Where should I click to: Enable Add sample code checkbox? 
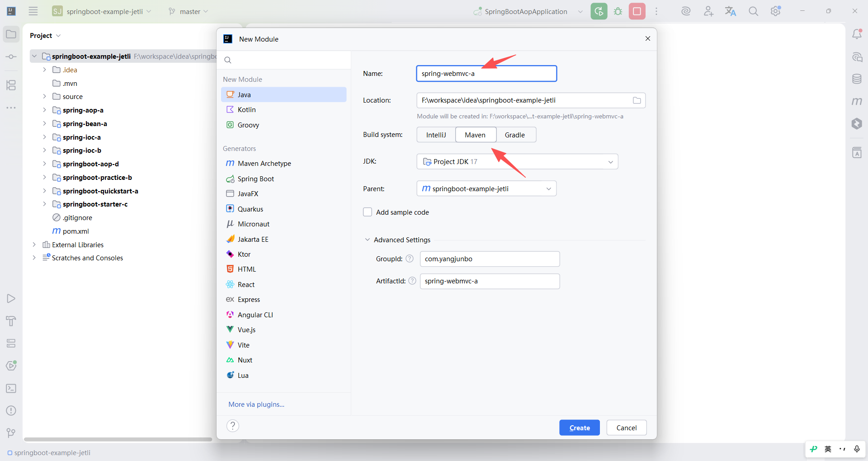[368, 212]
